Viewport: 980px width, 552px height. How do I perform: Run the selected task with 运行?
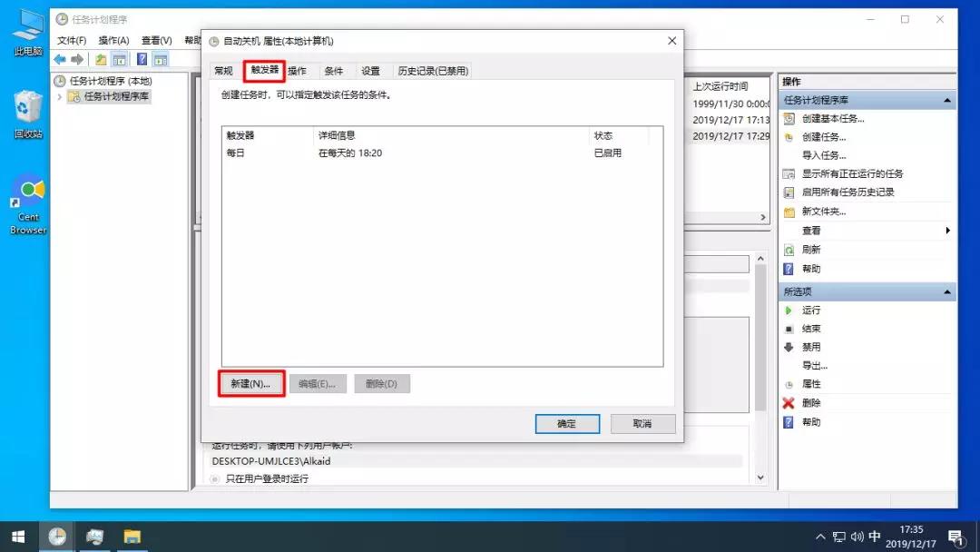(810, 310)
